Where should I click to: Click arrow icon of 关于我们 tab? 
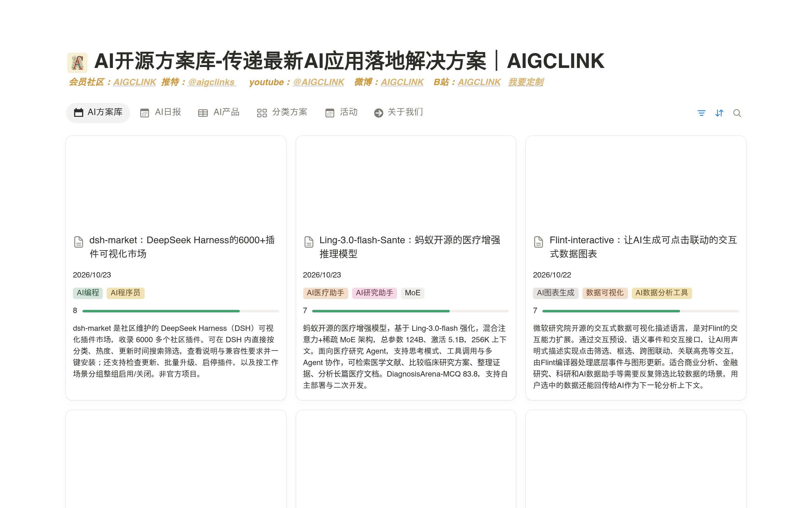(378, 113)
